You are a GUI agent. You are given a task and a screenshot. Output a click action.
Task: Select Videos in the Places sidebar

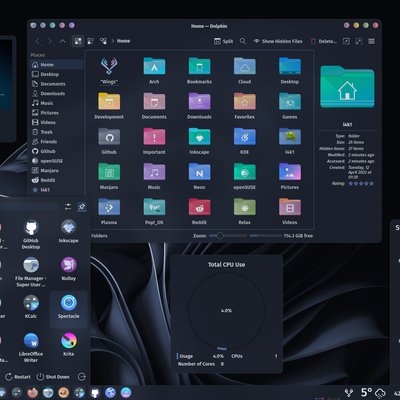56,122
